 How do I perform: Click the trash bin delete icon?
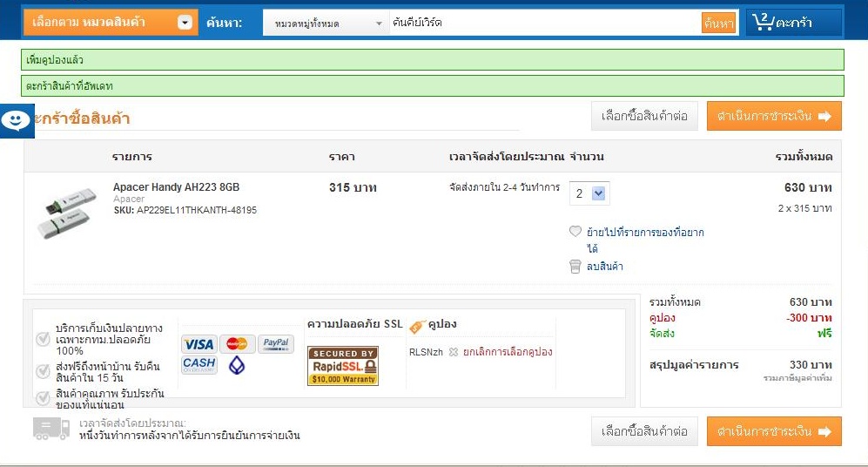coord(575,267)
